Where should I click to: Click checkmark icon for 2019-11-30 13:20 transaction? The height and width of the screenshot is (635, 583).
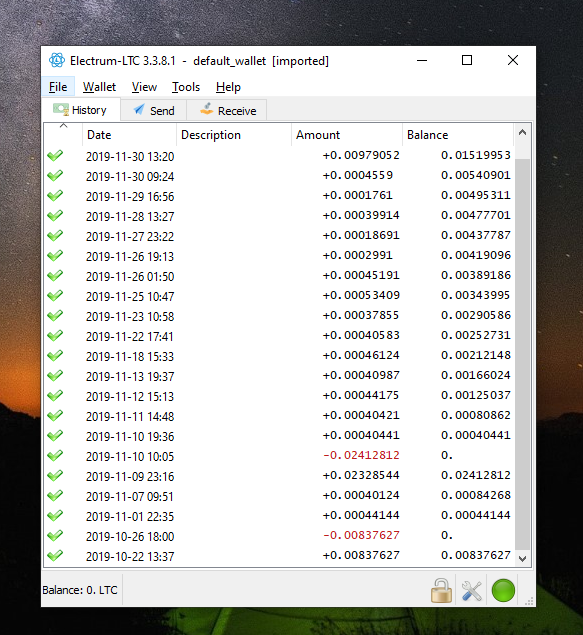click(55, 156)
